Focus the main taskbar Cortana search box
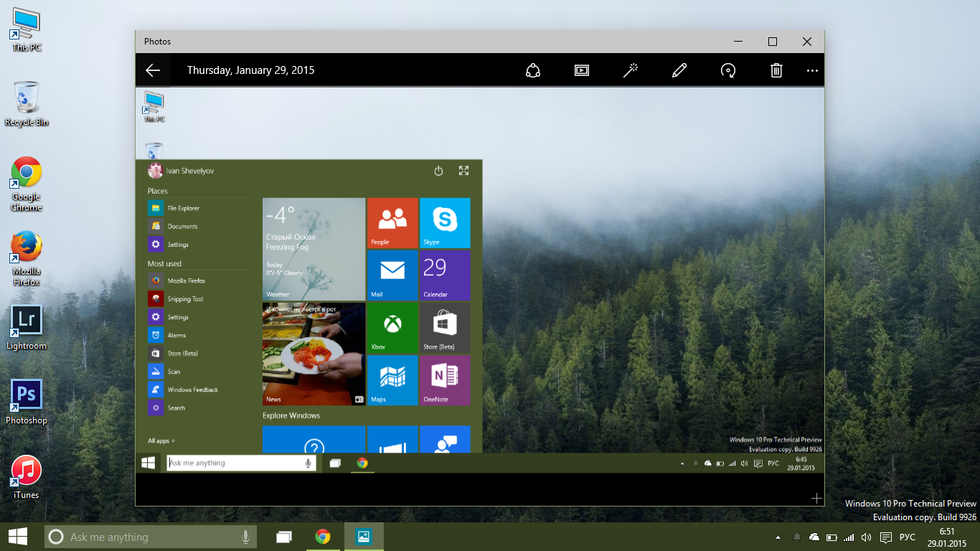 tap(150, 537)
